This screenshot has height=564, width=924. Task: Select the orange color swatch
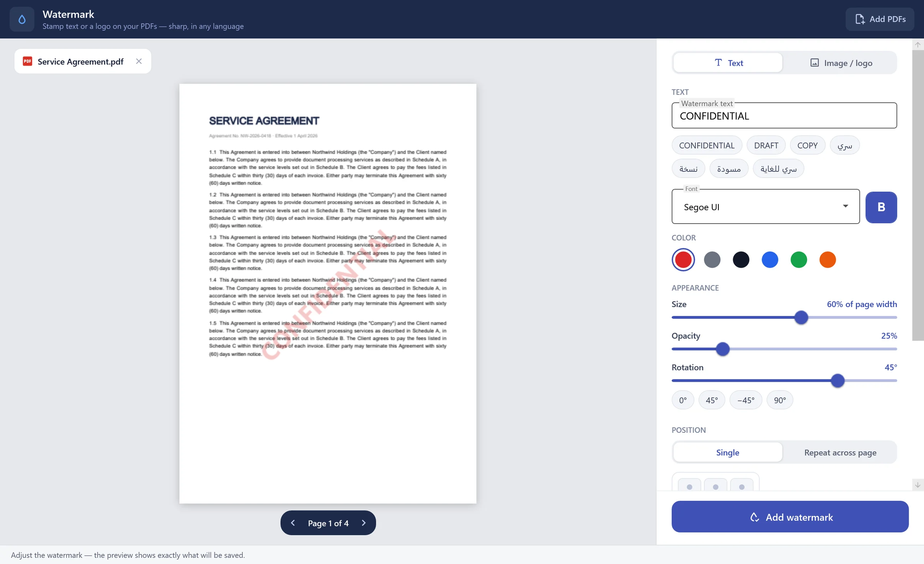pyautogui.click(x=828, y=260)
